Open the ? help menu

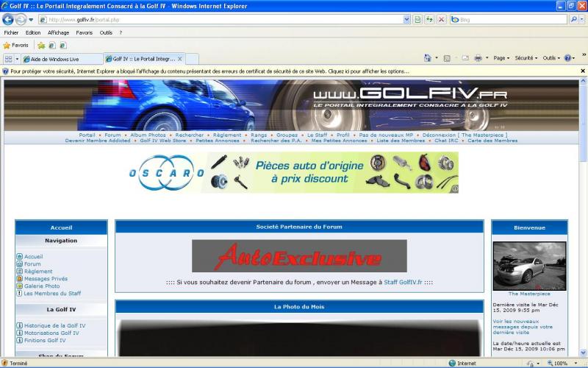tap(121, 32)
